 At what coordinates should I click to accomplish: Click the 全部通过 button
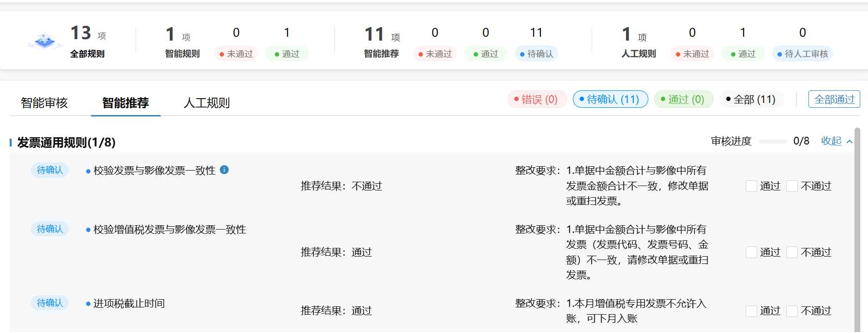point(834,99)
